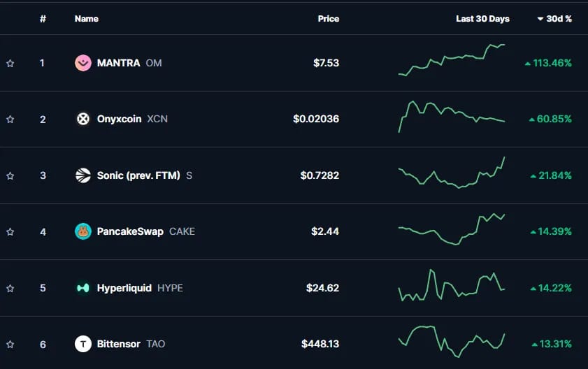Click the Last 30 Days column header
This screenshot has height=369, width=588.
pos(482,19)
